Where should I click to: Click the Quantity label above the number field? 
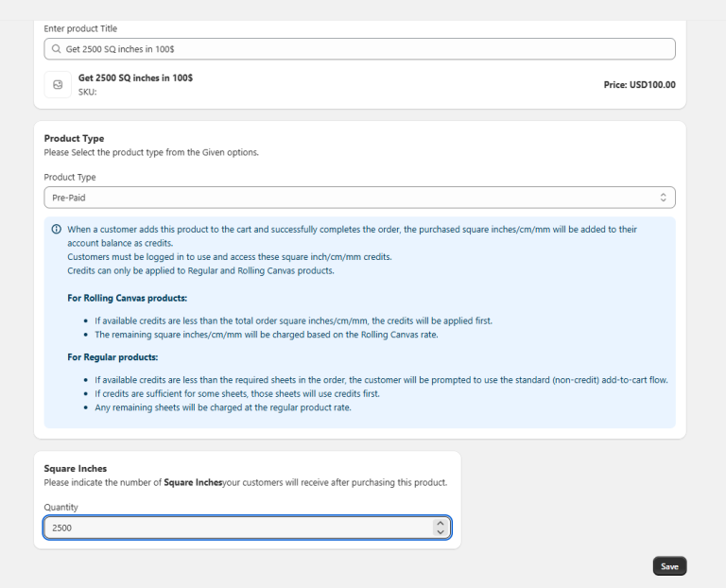(x=61, y=508)
